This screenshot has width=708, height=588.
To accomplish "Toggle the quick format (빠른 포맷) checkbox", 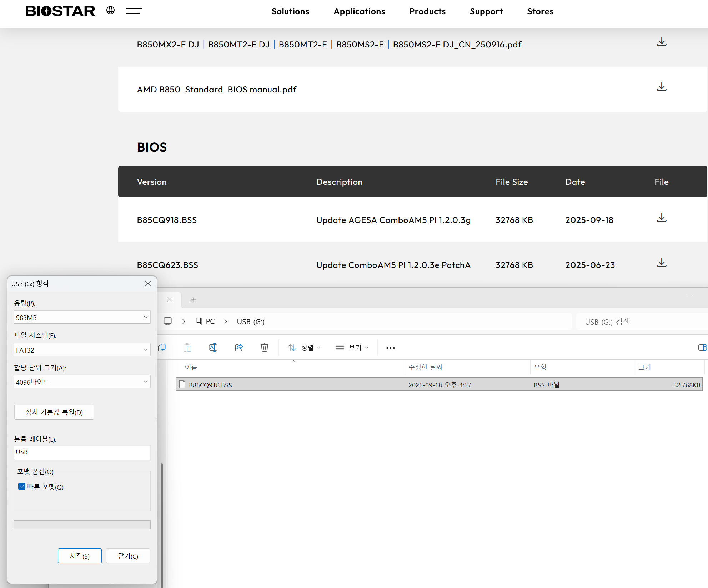I will tap(22, 486).
